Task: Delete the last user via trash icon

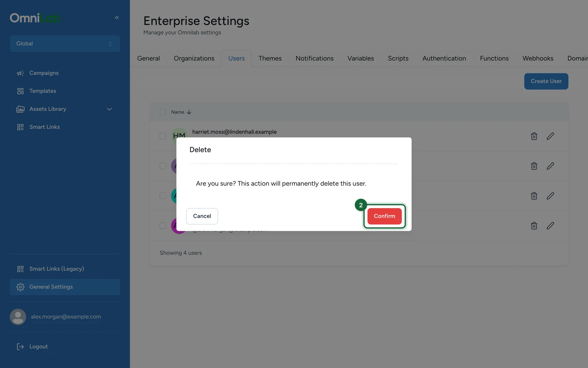Action: (534, 226)
